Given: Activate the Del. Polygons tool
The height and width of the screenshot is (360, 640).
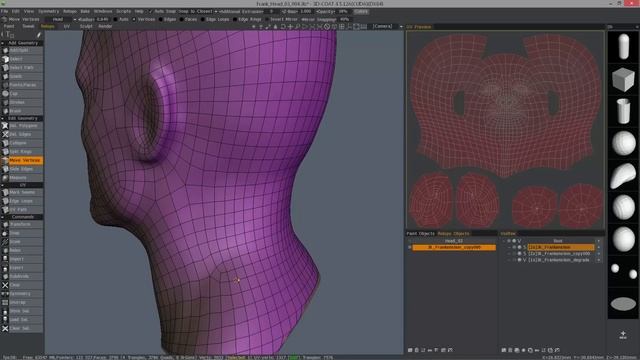Looking at the screenshot, I should point(22,126).
